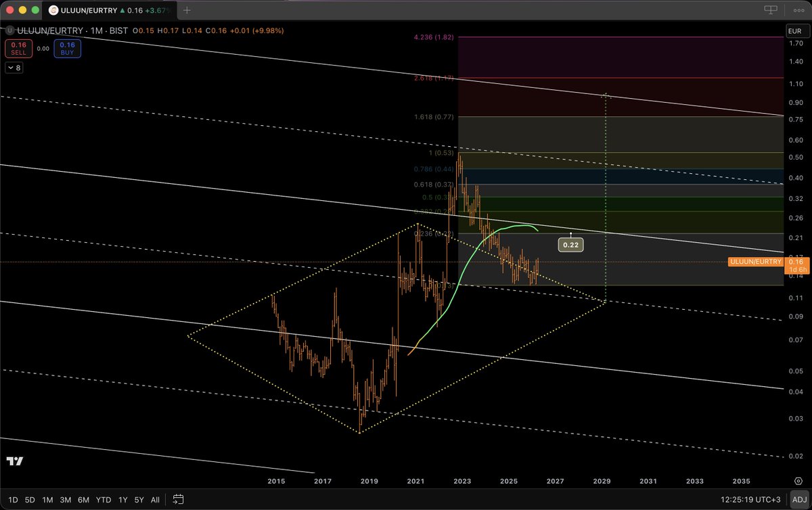Image resolution: width=812 pixels, height=510 pixels.
Task: Click the 1 (0.53) Fibonacci level label
Action: (x=441, y=152)
